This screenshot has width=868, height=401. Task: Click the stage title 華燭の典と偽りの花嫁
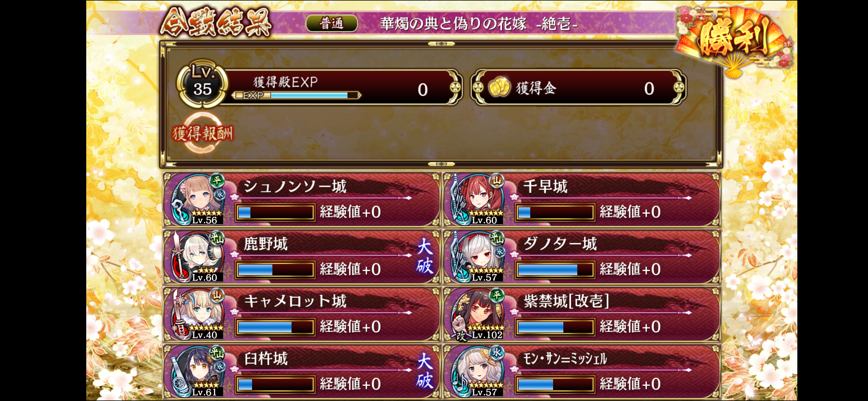coord(453,24)
